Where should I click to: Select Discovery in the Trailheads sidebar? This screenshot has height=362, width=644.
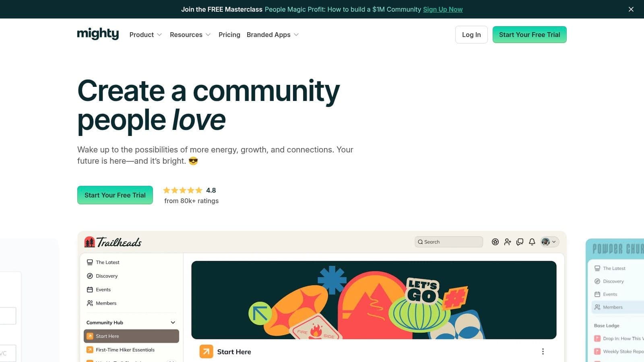click(x=107, y=276)
